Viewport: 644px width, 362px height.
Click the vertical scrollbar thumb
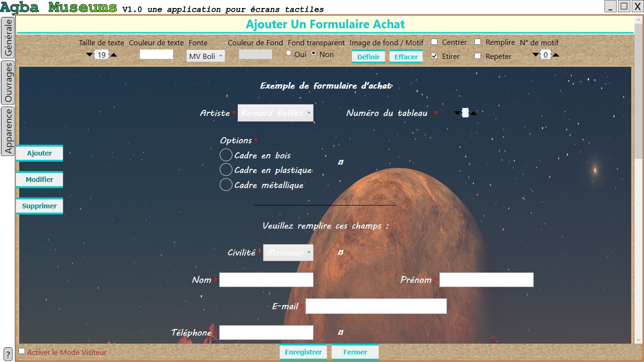(x=638, y=92)
